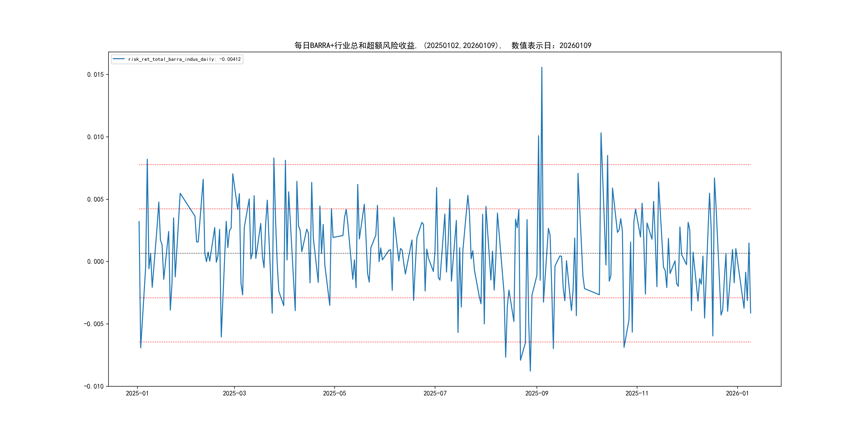Click the 2025-09 x-axis label

click(536, 393)
